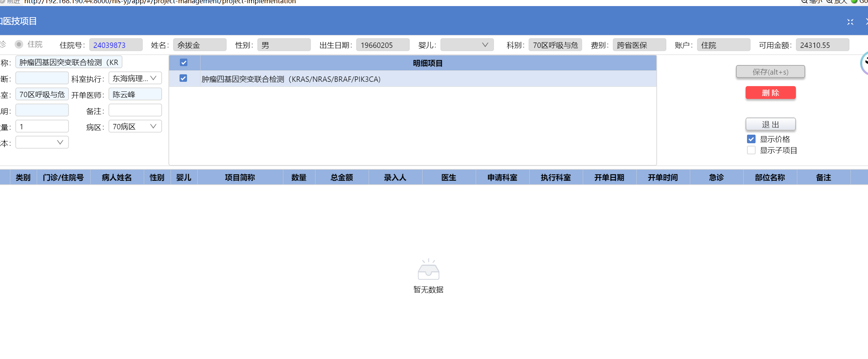Click the 明细项目 table header
The width and height of the screenshot is (868, 359).
click(x=428, y=63)
